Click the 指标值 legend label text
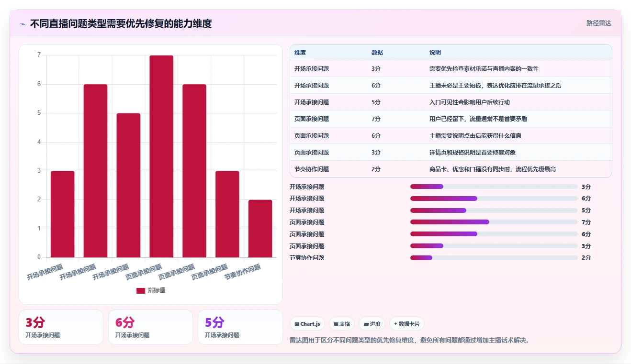 click(157, 290)
